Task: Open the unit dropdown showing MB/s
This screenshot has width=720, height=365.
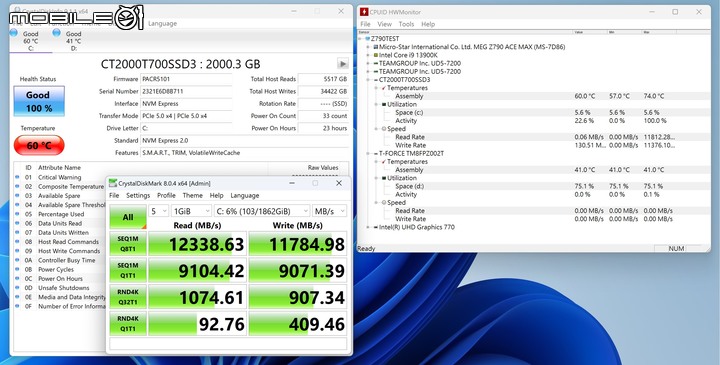Action: pos(329,211)
